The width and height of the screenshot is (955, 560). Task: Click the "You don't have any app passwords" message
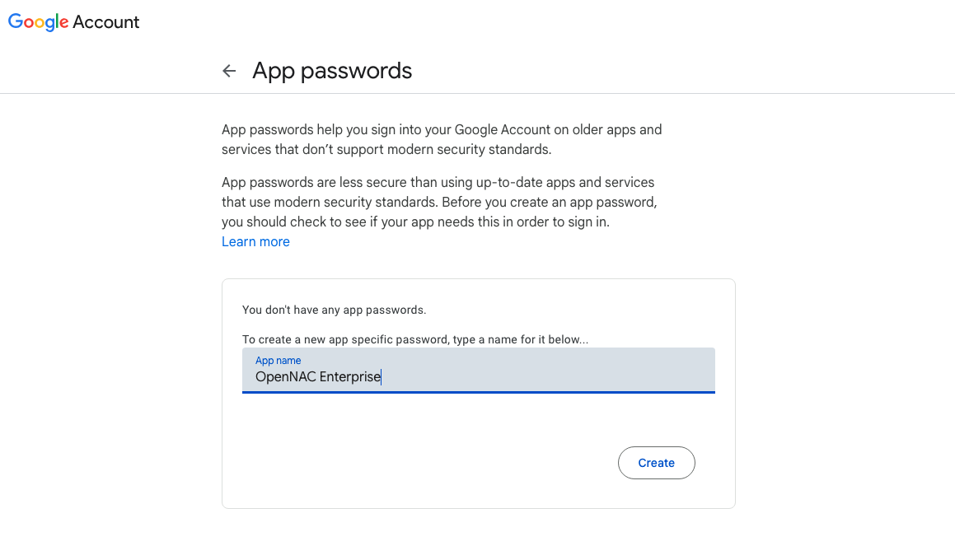pos(334,310)
